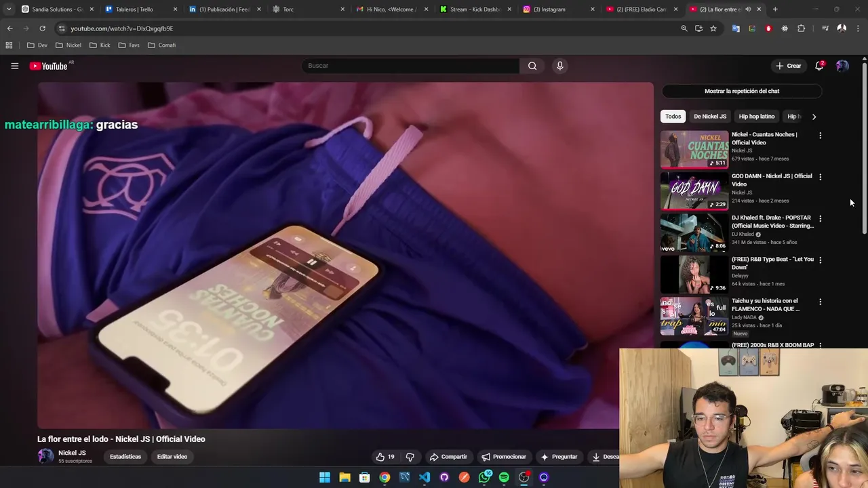Open YouTube notifications bell
This screenshot has width=868, height=488.
pyautogui.click(x=819, y=66)
